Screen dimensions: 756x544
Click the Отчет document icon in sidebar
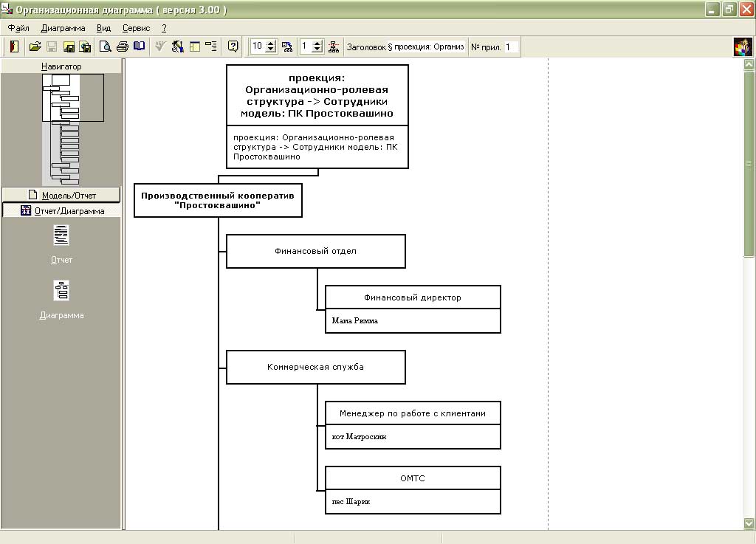[x=61, y=235]
